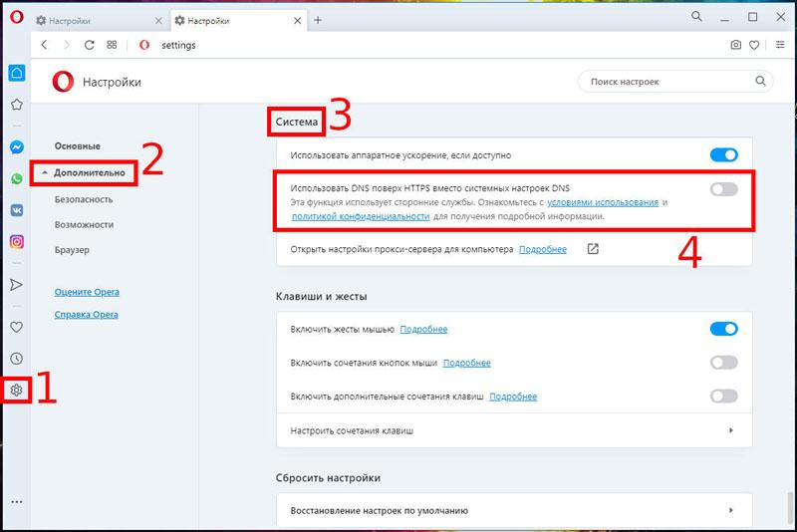Open политикой конфиденциальности link

(x=361, y=216)
